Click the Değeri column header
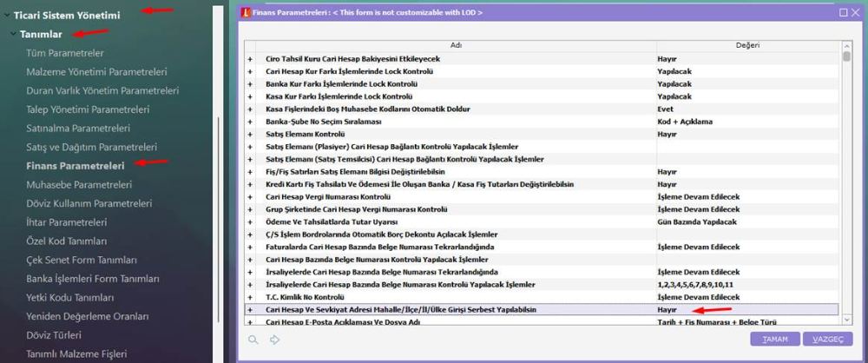868x363 pixels. [748, 46]
